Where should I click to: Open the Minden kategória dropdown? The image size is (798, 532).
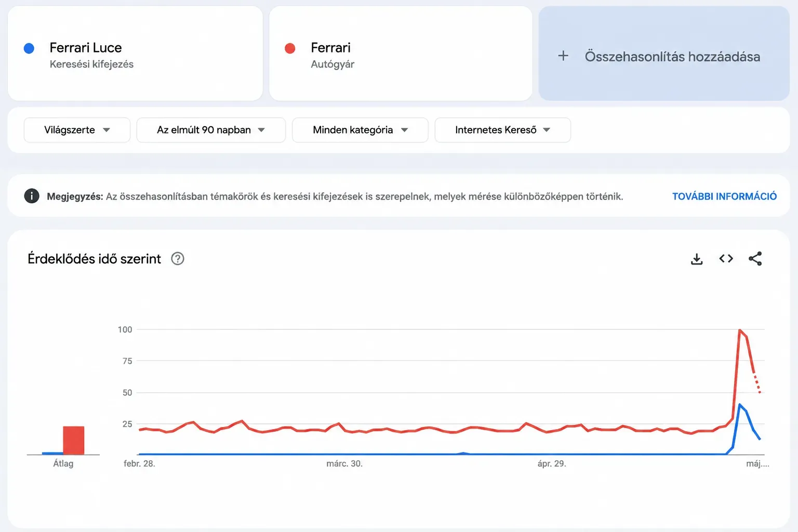pos(360,130)
